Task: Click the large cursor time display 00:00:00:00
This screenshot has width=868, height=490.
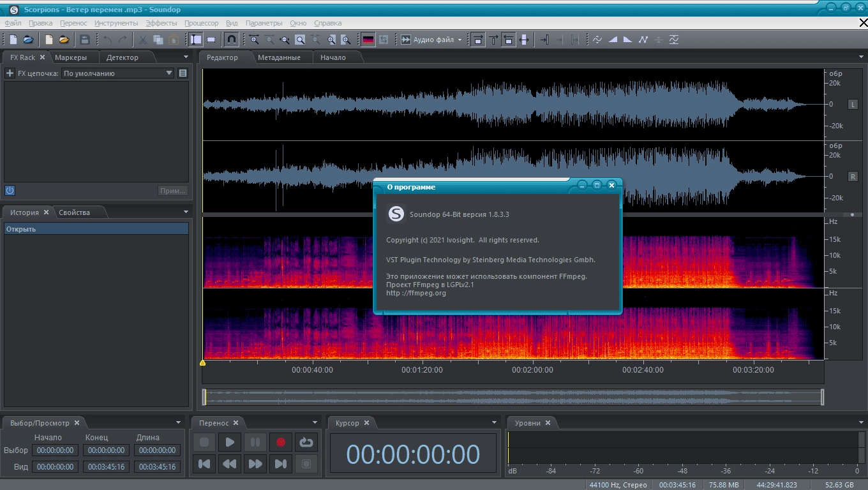Action: tap(413, 454)
